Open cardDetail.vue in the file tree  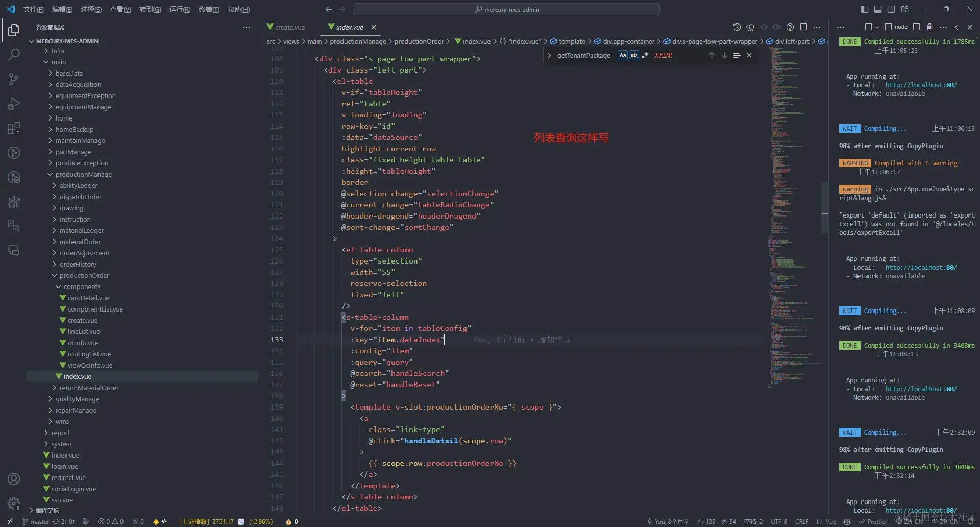(x=88, y=298)
